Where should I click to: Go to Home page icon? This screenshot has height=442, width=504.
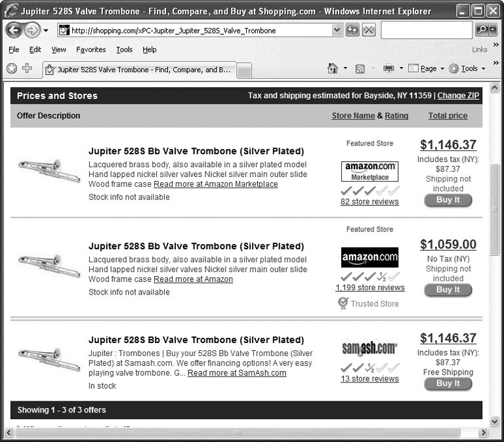tap(333, 68)
